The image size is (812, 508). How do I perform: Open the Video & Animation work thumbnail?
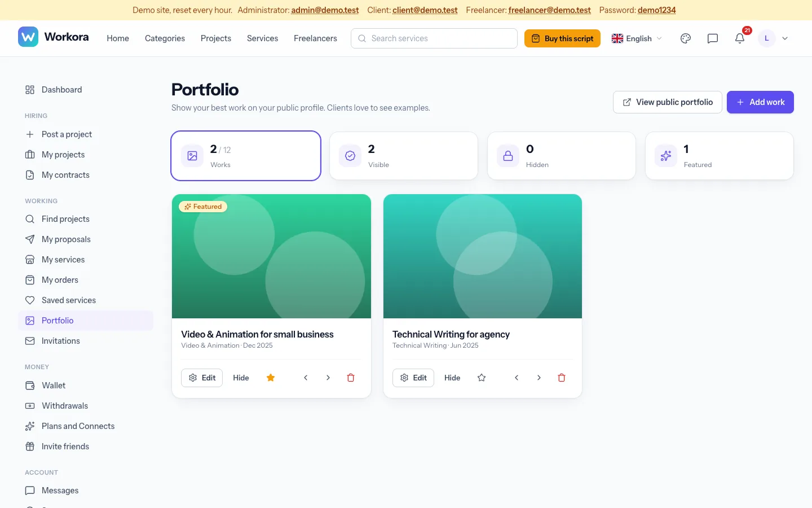point(271,256)
